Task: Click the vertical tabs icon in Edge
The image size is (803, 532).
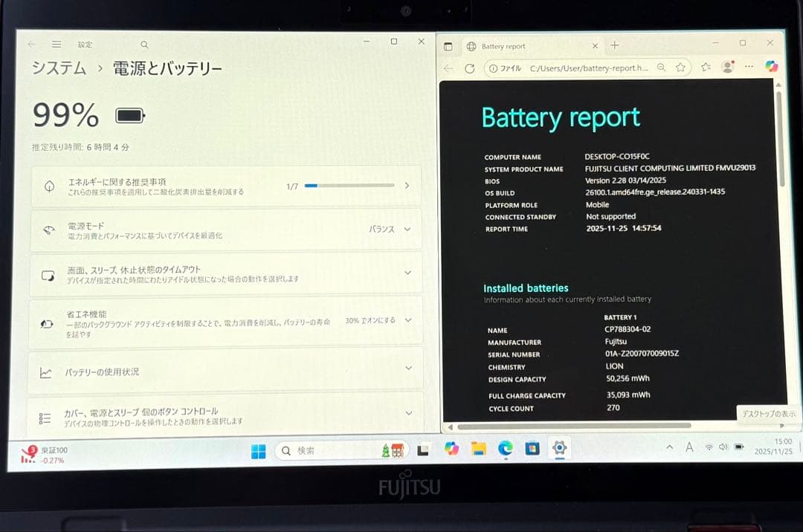Action: click(449, 45)
